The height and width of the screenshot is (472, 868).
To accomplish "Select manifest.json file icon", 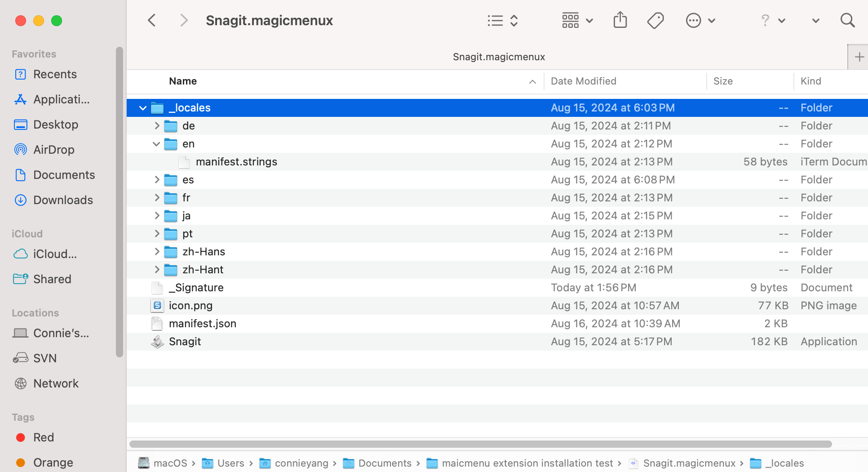I will pyautogui.click(x=157, y=324).
